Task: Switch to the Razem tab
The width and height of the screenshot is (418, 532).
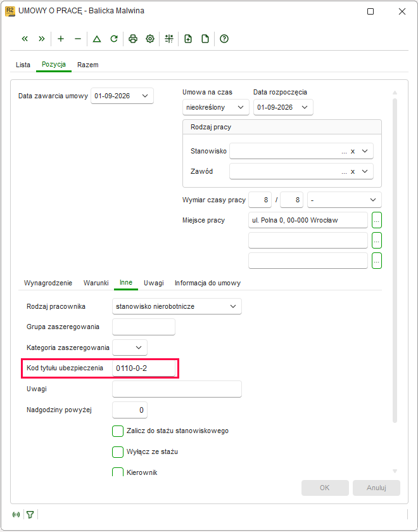Action: (88, 65)
